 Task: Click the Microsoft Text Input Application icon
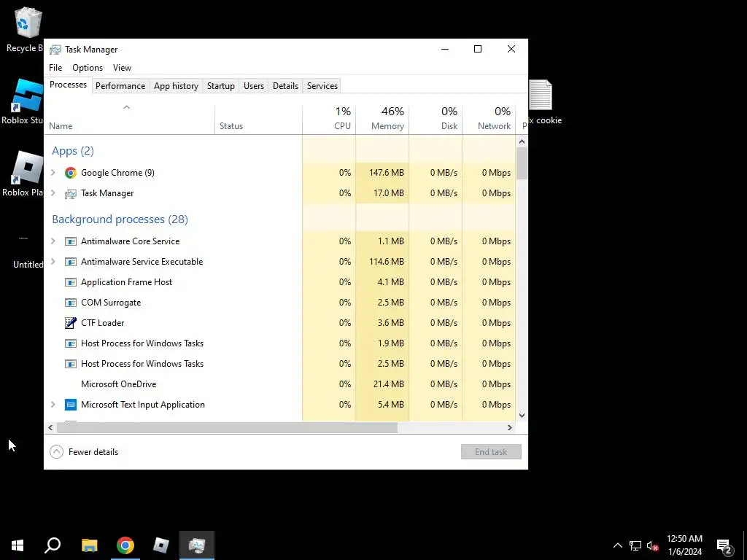(71, 405)
